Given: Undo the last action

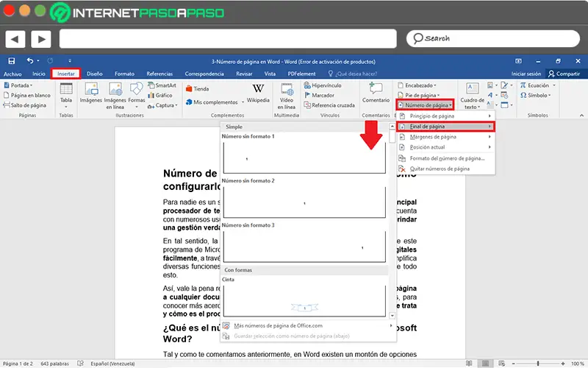Looking at the screenshot, I should click(x=30, y=60).
